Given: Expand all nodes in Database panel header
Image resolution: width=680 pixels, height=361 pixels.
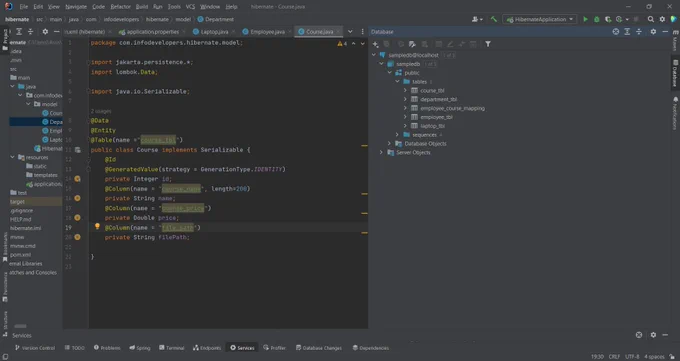Looking at the screenshot, I should click(627, 32).
